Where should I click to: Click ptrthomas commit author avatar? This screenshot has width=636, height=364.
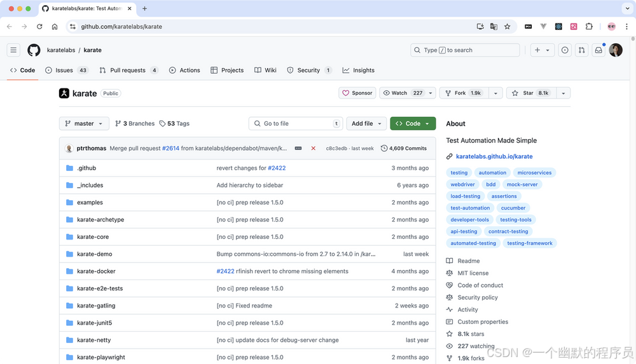69,149
